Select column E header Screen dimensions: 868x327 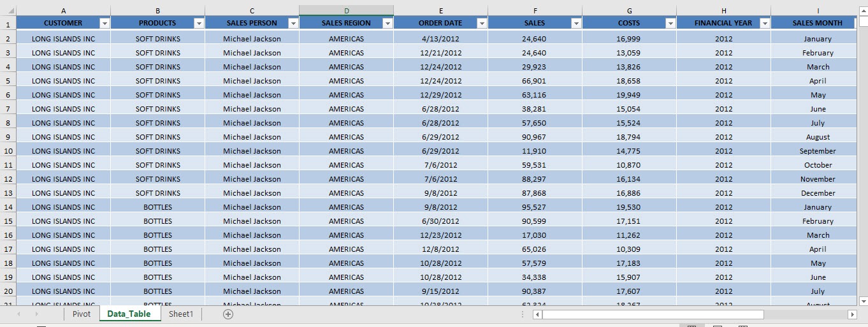(x=441, y=11)
